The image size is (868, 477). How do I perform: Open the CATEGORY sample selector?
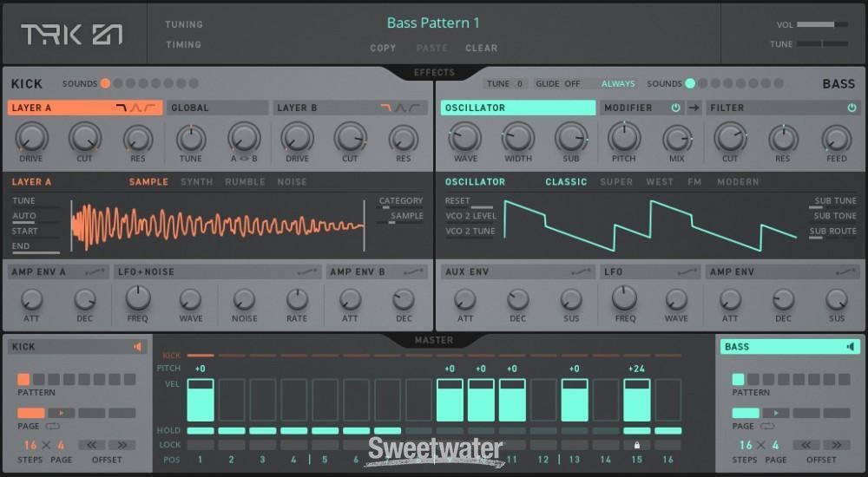click(x=401, y=201)
